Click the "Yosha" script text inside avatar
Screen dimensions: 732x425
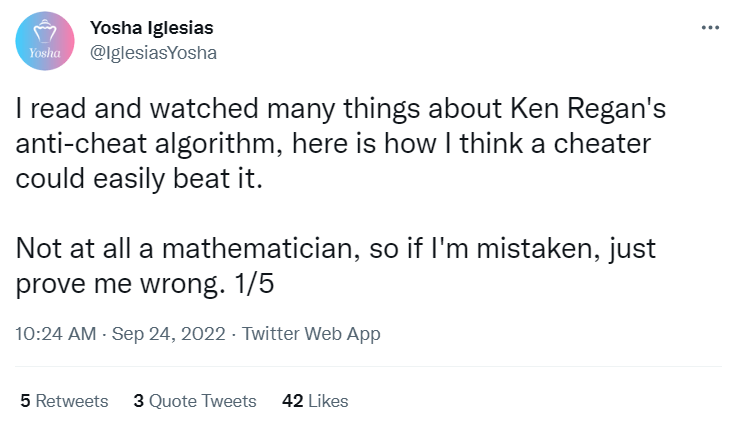click(x=45, y=53)
